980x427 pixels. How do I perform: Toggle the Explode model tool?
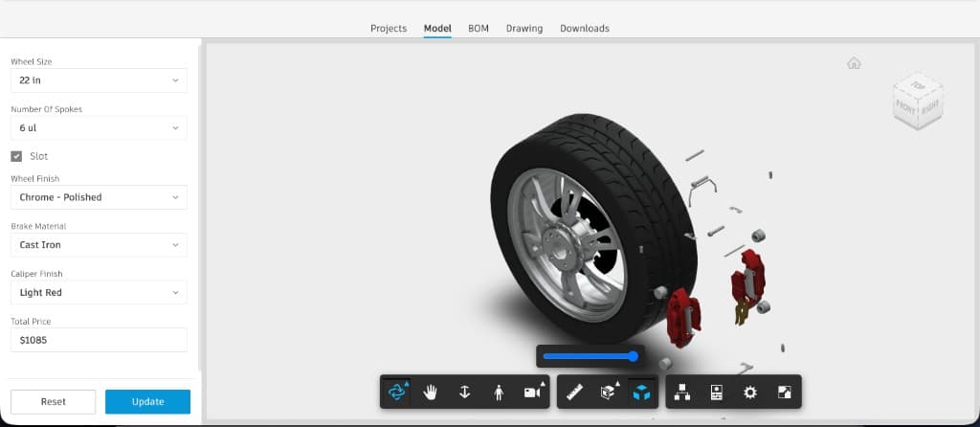(642, 392)
